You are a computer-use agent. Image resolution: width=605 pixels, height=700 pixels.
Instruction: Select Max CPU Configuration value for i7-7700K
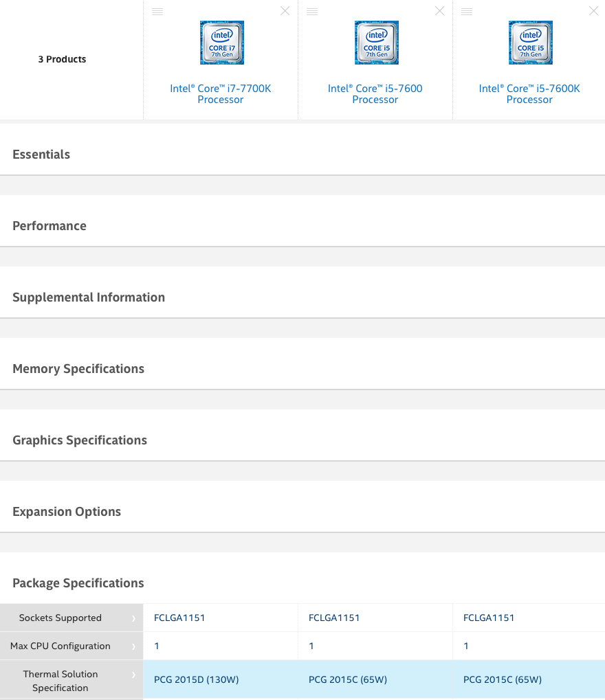[157, 646]
